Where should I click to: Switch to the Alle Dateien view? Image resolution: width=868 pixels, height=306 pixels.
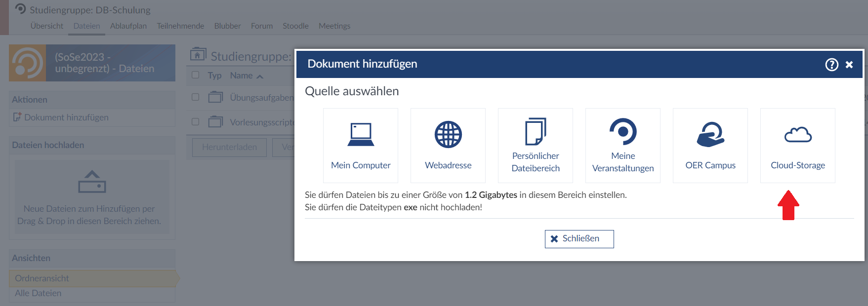(38, 293)
